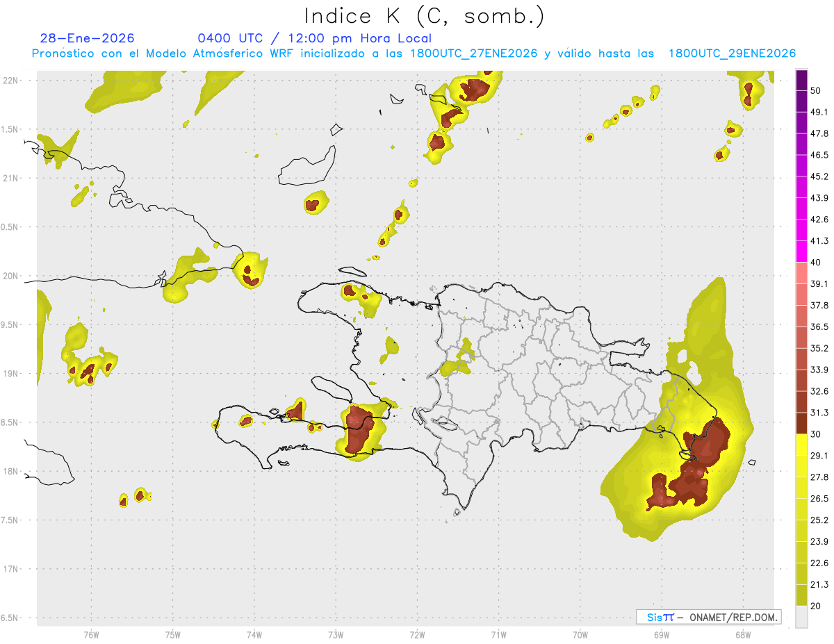This screenshot has height=644, width=834.
Task: Click the bright yellow colorbar segment between 29.1 and 30
Action: (801, 445)
